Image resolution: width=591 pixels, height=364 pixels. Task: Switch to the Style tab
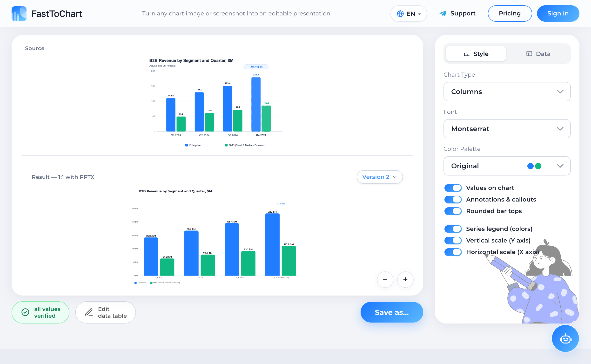tap(476, 54)
